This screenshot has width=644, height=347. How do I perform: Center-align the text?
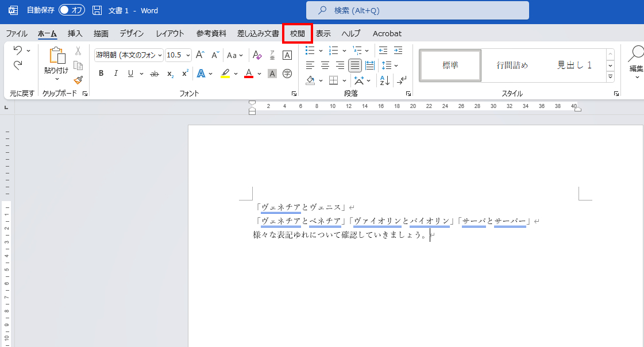325,65
